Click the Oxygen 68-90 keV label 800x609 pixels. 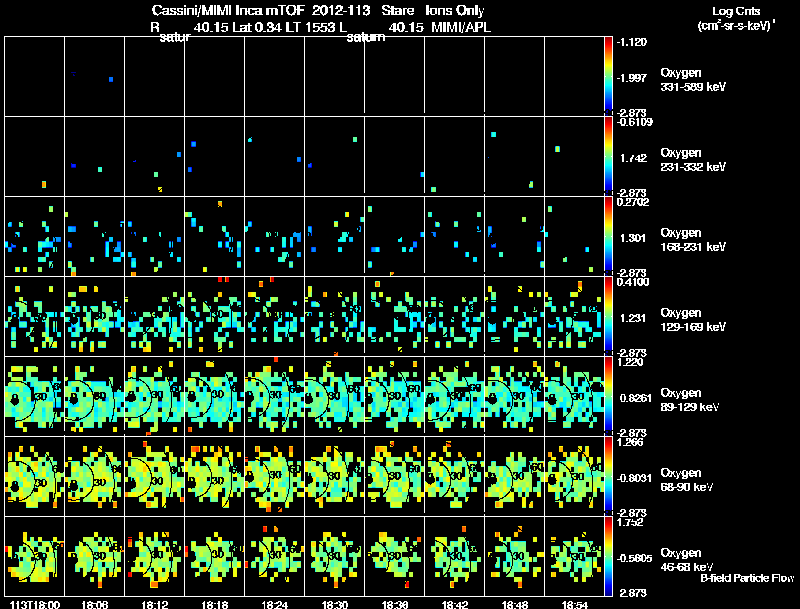coord(687,480)
